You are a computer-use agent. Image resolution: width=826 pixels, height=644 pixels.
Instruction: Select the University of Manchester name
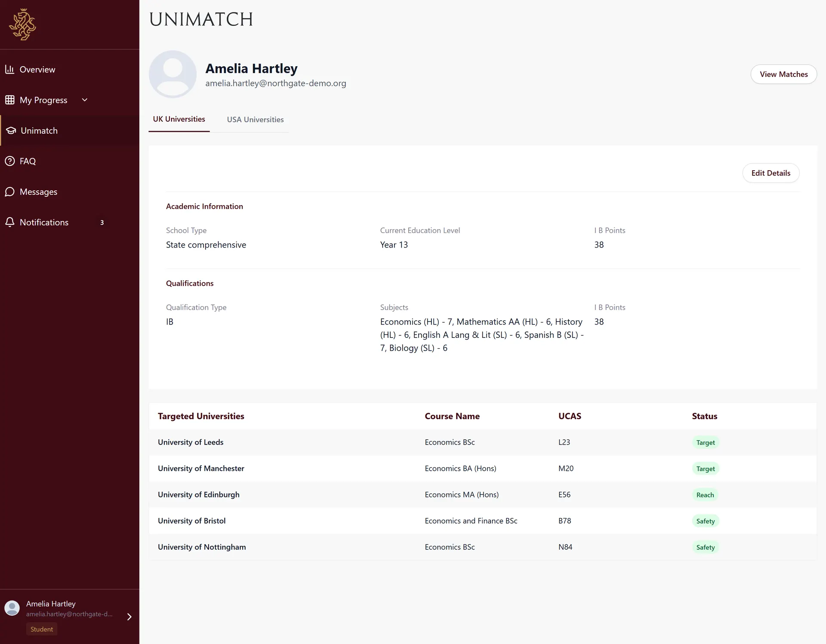(x=201, y=468)
